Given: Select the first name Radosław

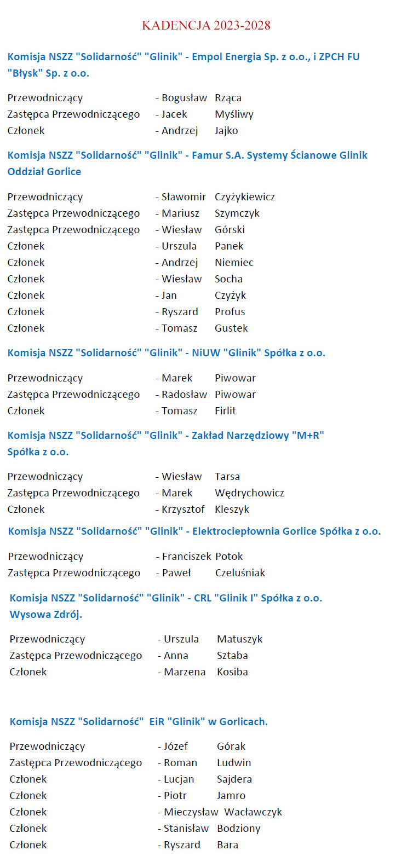Looking at the screenshot, I should pos(184,395).
